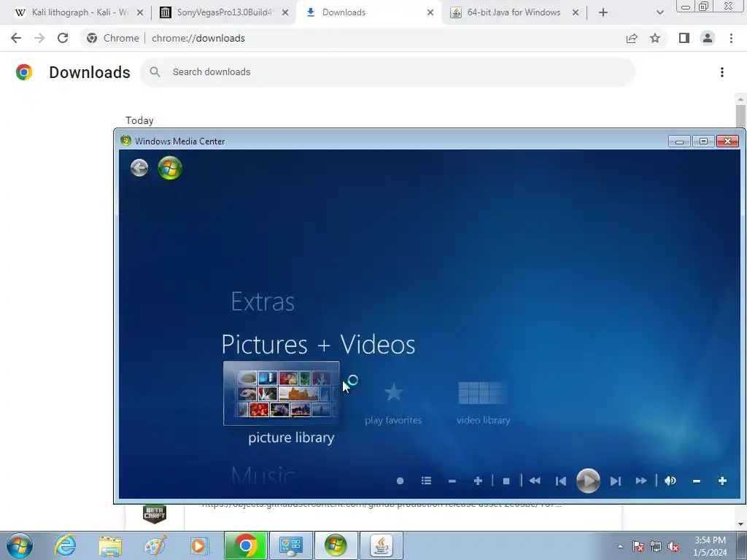This screenshot has width=747, height=560.
Task: Switch to SonyVegasPro13.0Build tab
Action: tap(224, 12)
